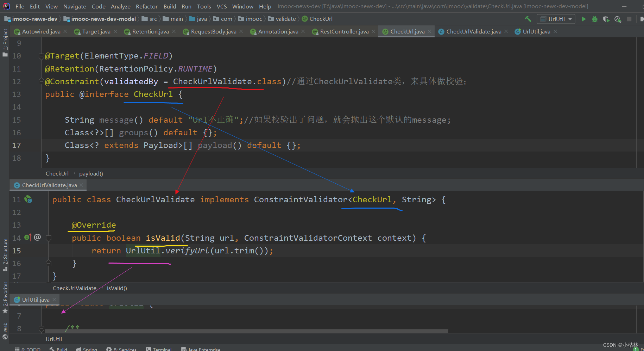This screenshot has width=644, height=351.
Task: Collapse the @Constraint annotation fold arrow
Action: tap(41, 80)
